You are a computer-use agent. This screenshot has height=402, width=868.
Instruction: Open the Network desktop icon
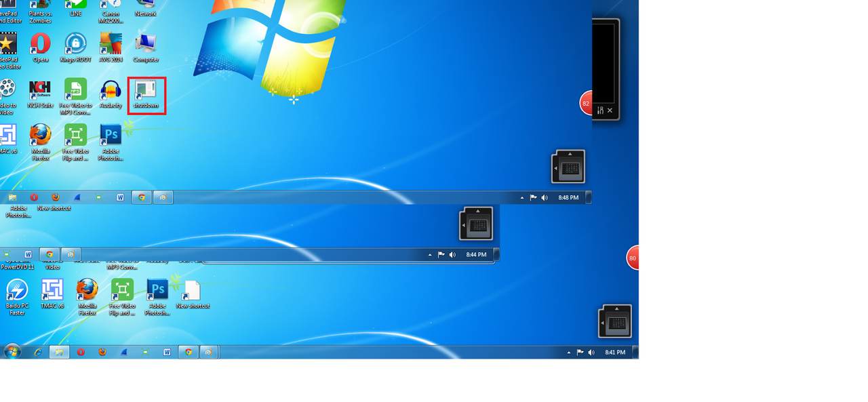click(146, 8)
